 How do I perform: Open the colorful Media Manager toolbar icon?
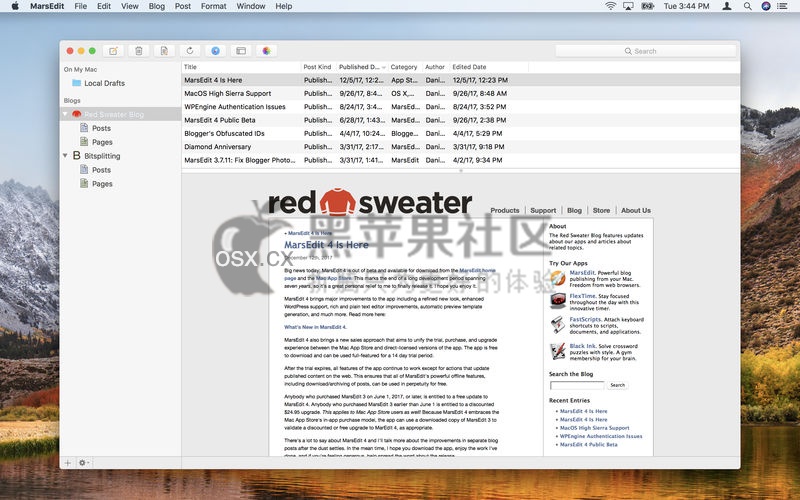coord(266,51)
